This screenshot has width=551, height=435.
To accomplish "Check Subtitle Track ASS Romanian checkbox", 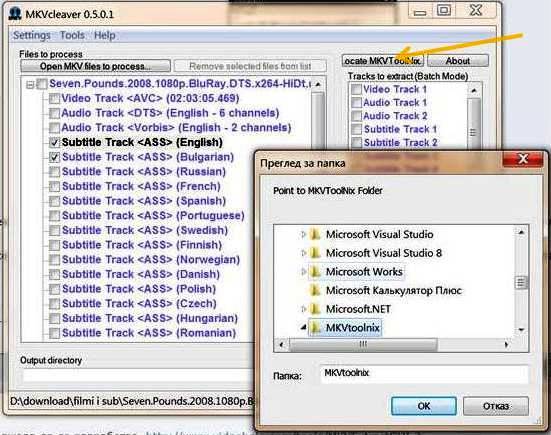I will tap(54, 333).
